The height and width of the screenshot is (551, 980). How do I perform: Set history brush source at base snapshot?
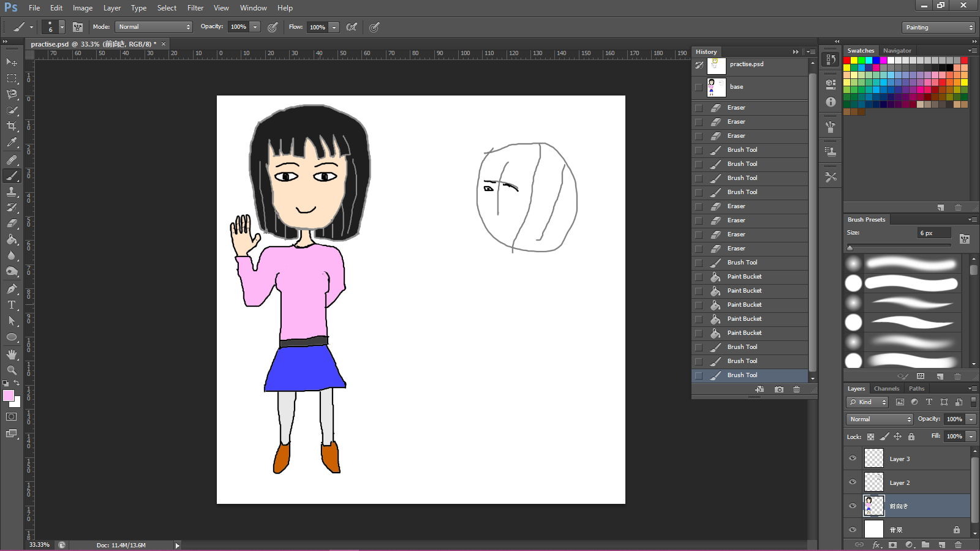(699, 87)
